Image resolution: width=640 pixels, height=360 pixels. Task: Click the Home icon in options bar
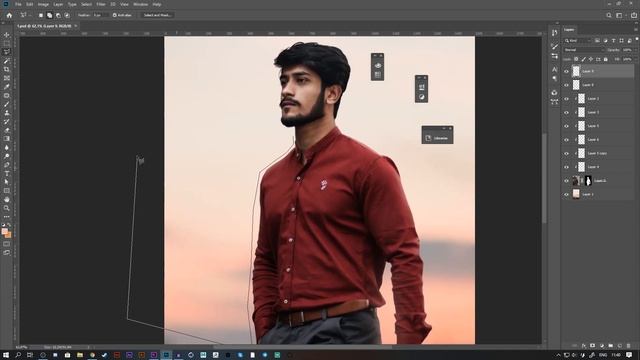[9, 15]
